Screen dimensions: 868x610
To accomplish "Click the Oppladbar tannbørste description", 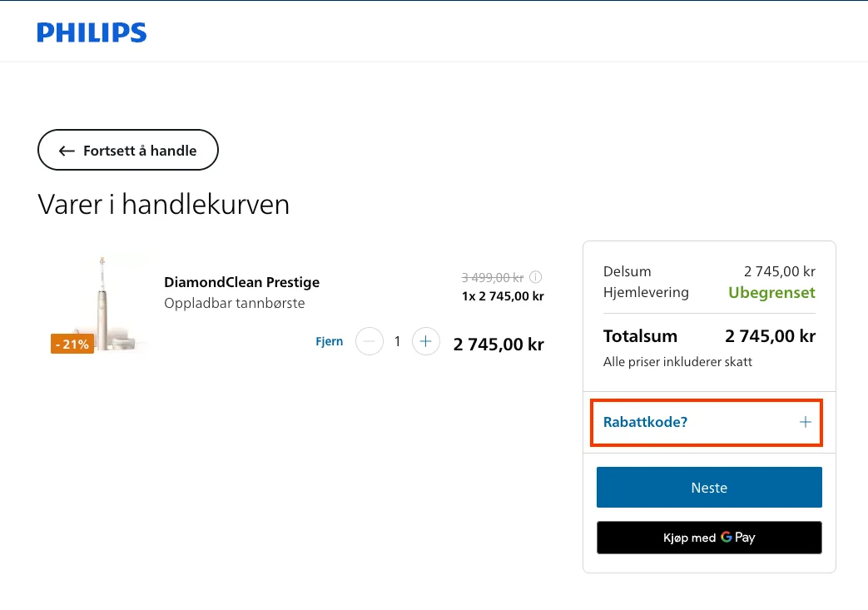I will click(234, 304).
